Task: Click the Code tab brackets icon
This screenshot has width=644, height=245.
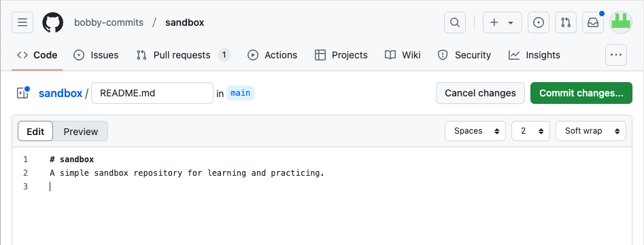Action: 22,55
